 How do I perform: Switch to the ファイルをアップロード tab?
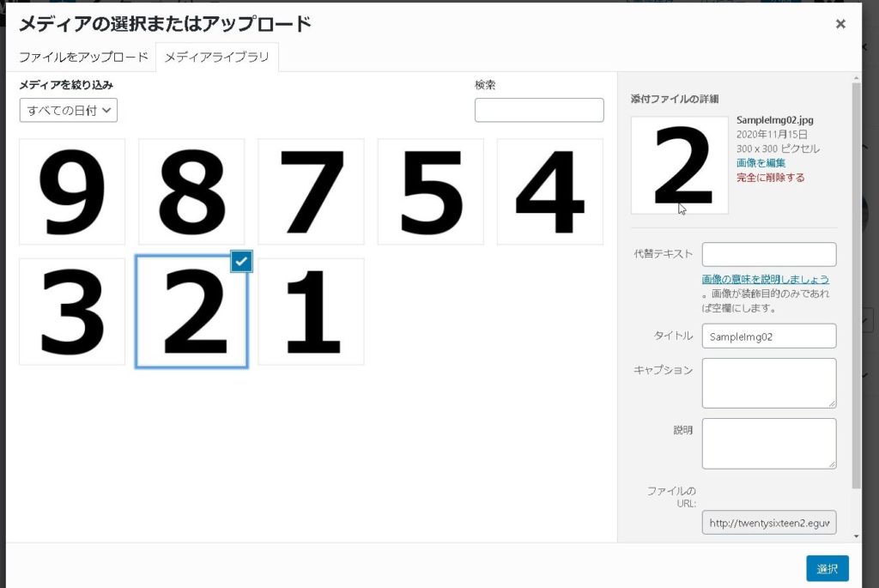click(84, 58)
